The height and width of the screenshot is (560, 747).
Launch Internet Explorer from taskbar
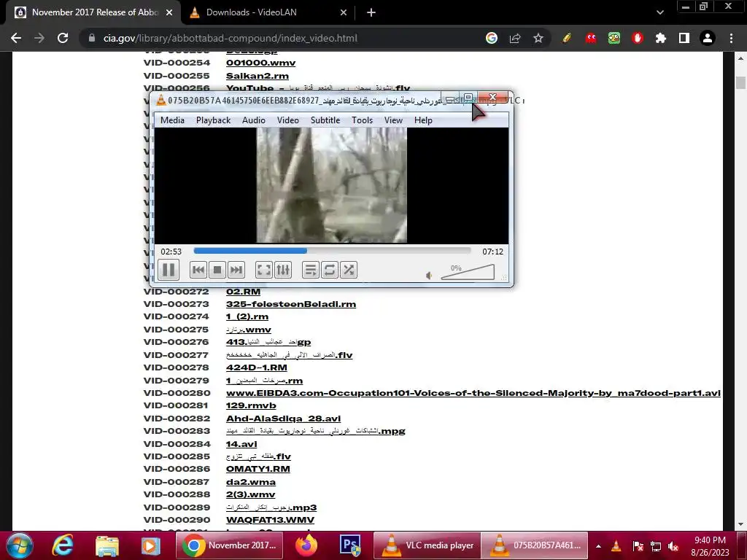[63, 545]
